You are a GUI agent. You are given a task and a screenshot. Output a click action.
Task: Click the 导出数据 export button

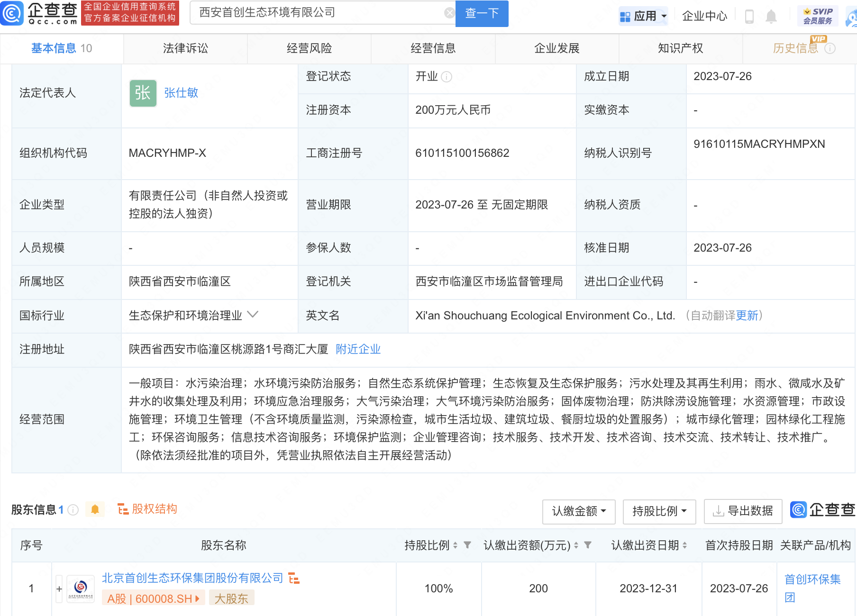[x=743, y=511]
